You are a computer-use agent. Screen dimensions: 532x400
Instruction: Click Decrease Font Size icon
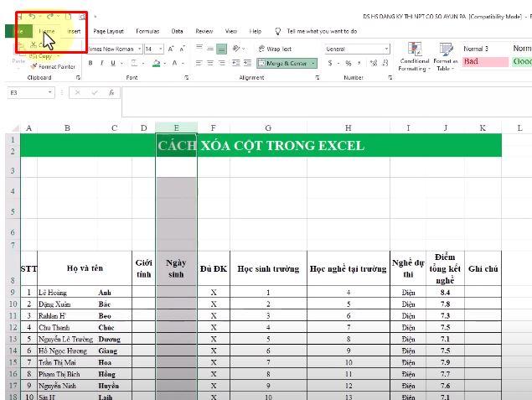[183, 49]
